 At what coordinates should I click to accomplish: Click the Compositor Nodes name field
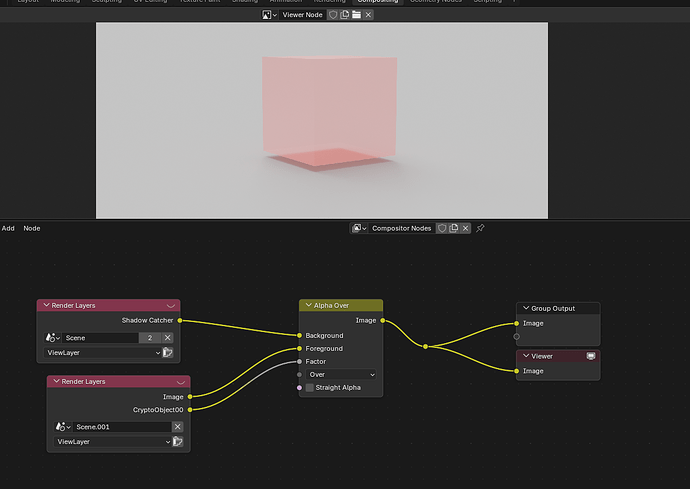(x=401, y=228)
